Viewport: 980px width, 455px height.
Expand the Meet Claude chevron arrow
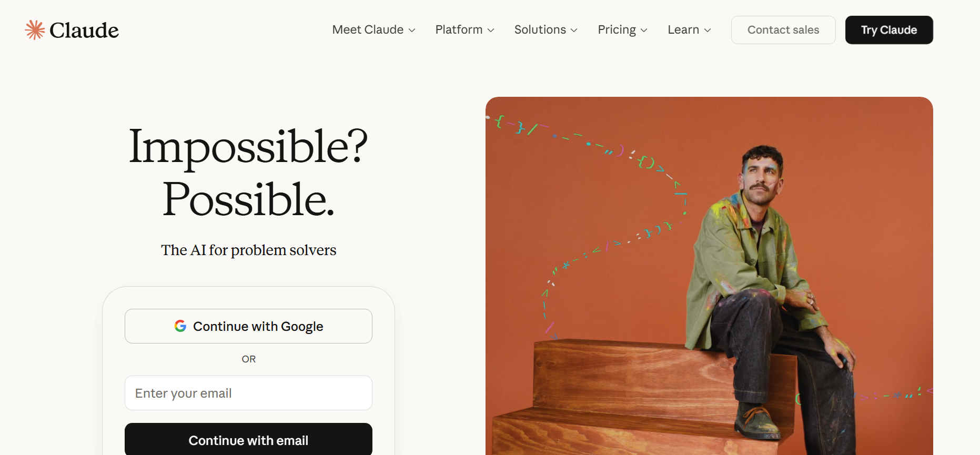point(412,31)
